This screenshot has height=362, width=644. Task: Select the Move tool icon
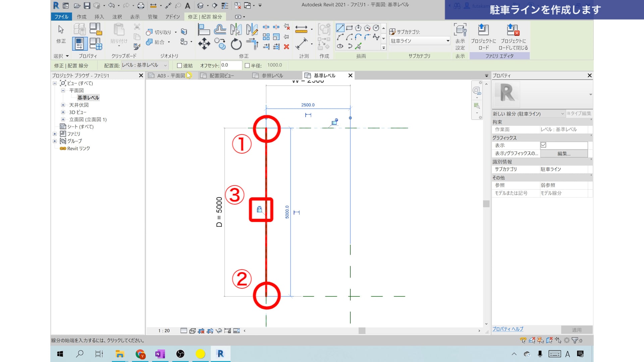(x=204, y=44)
